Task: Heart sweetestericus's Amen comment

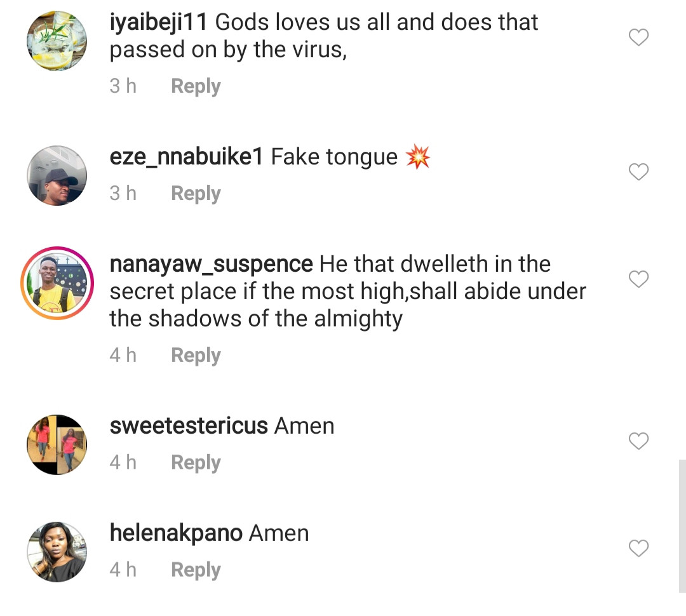Action: pos(638,441)
